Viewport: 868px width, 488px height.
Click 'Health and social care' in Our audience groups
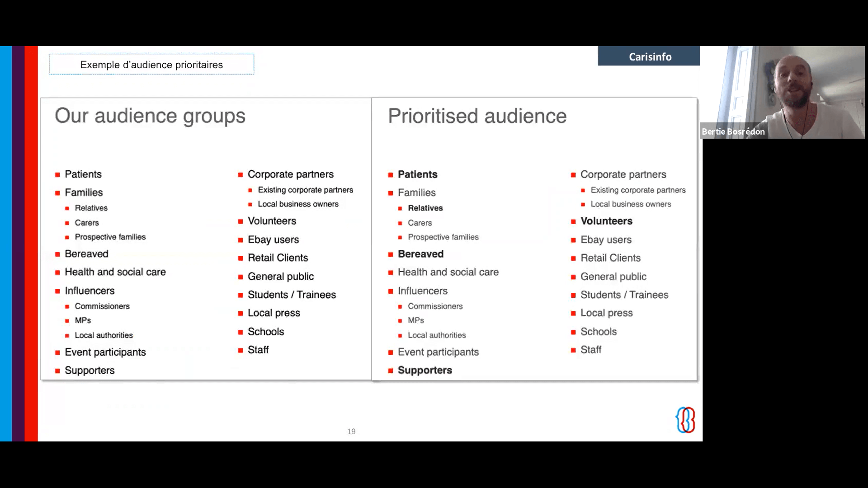115,272
